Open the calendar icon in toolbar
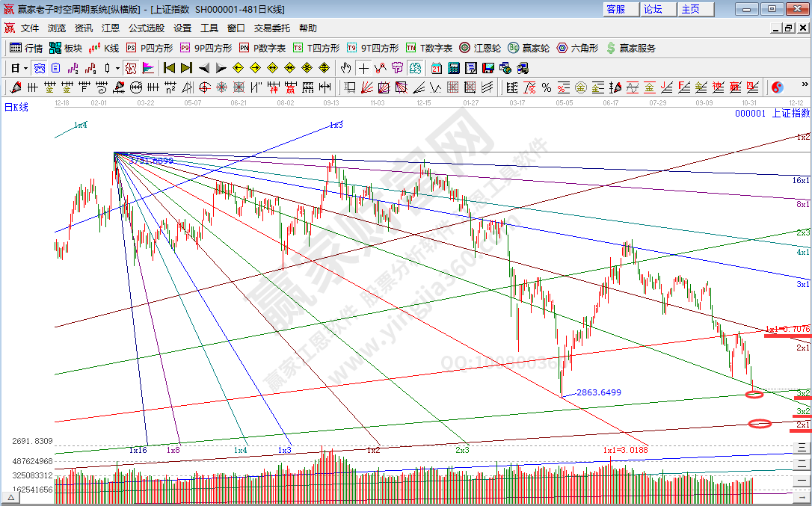The image size is (812, 506). (x=436, y=68)
